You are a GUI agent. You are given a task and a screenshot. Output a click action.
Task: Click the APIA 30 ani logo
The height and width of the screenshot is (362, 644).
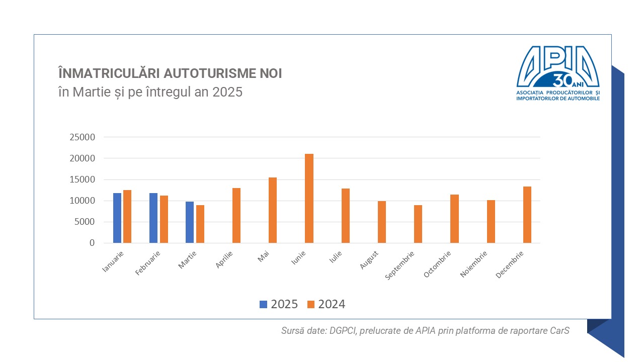[557, 73]
